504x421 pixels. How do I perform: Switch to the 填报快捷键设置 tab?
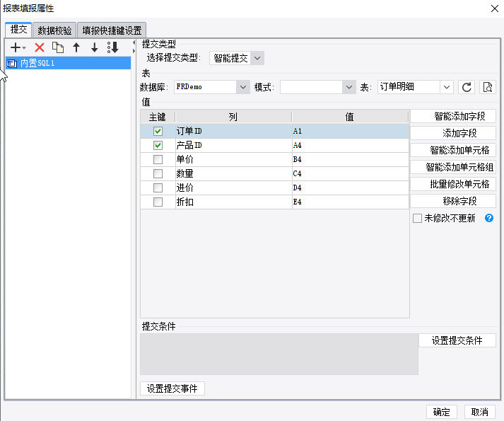(112, 30)
